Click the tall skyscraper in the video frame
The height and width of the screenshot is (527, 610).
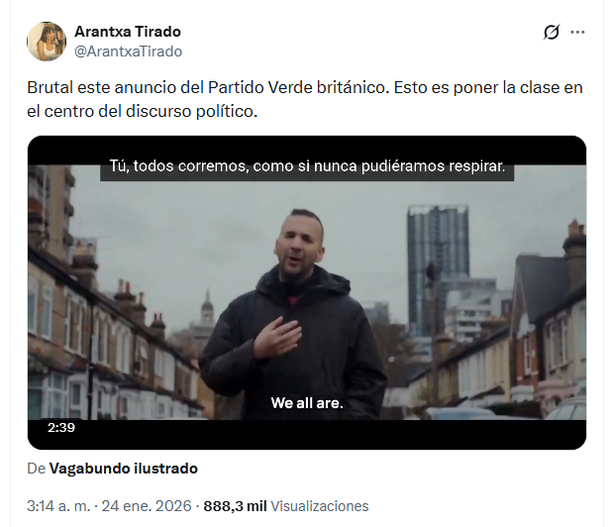tap(438, 268)
